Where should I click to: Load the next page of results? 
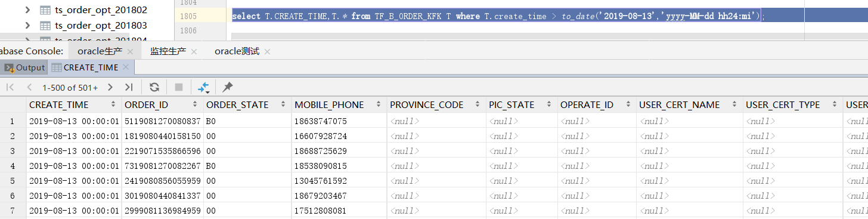click(x=110, y=87)
